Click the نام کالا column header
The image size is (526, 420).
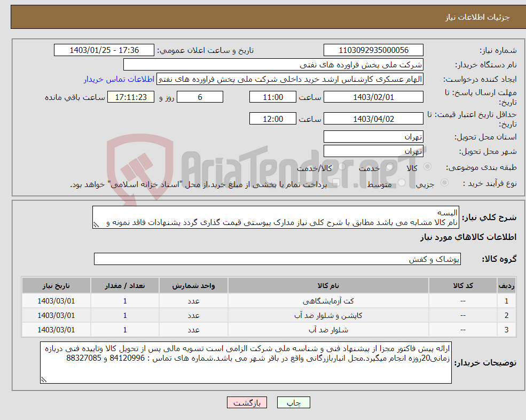pyautogui.click(x=328, y=286)
